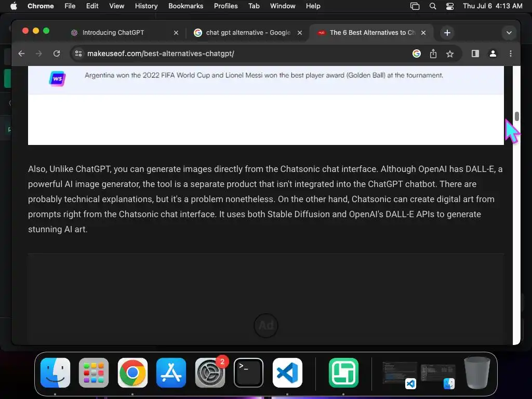This screenshot has height=399, width=532.
Task: Open System Settings from the Dock
Action: 210,373
